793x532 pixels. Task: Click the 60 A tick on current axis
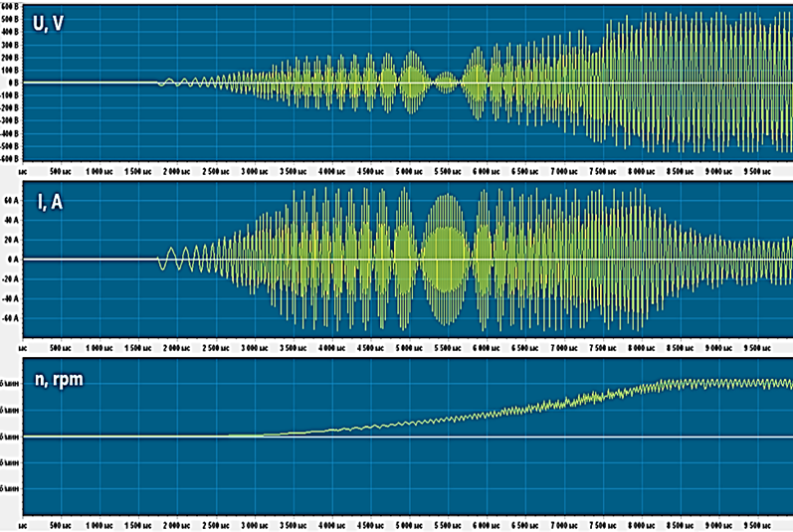click(x=12, y=200)
